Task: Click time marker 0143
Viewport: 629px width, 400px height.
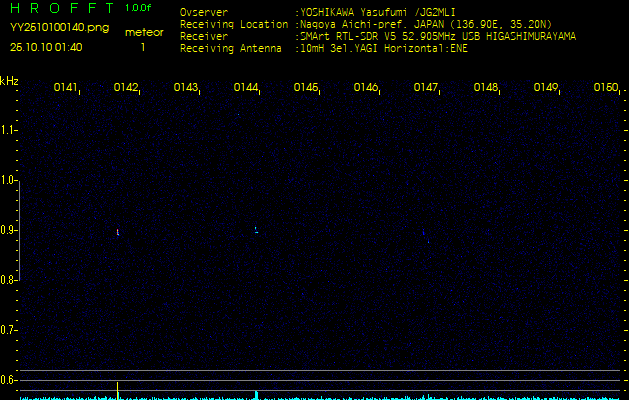Action: click(x=186, y=87)
